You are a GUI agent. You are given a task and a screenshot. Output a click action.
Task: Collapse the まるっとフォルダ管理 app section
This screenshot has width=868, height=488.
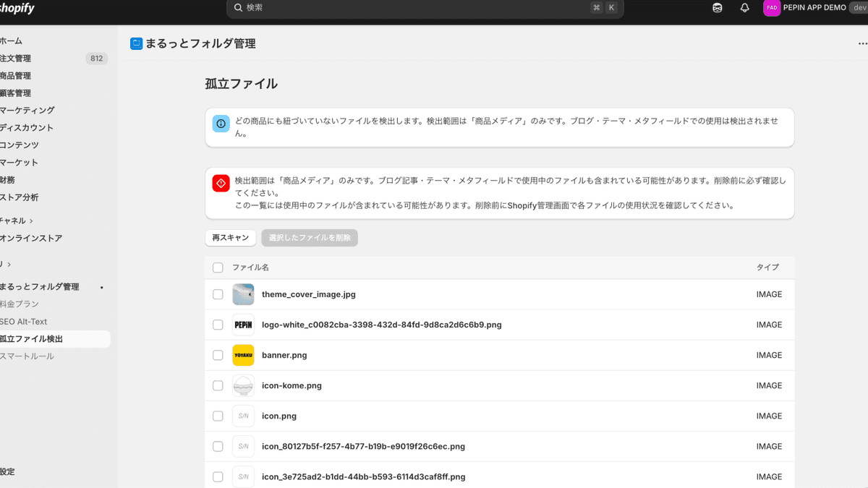[101, 286]
